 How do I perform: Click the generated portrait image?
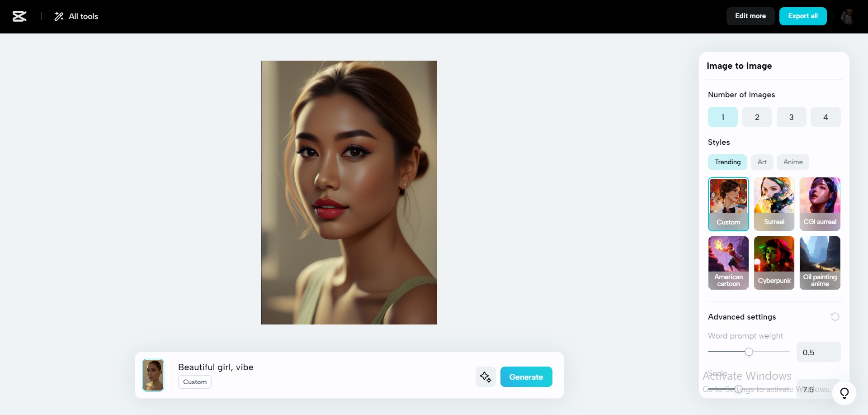point(349,192)
